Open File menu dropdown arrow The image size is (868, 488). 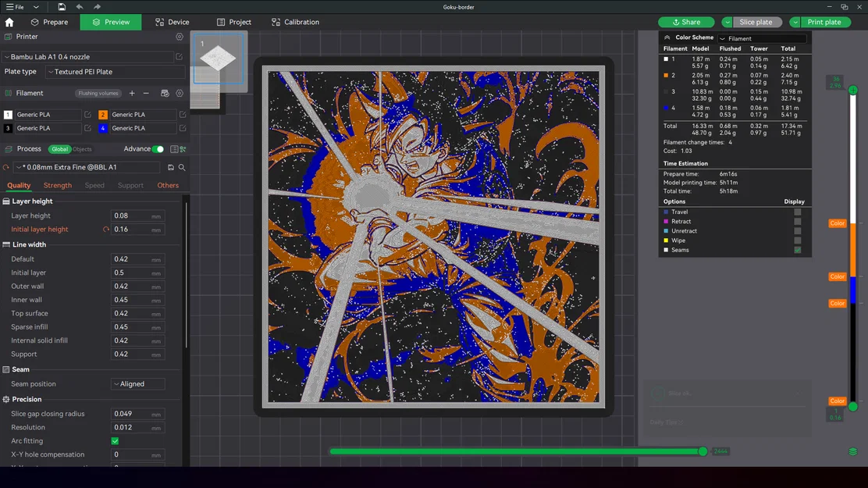pyautogui.click(x=36, y=7)
